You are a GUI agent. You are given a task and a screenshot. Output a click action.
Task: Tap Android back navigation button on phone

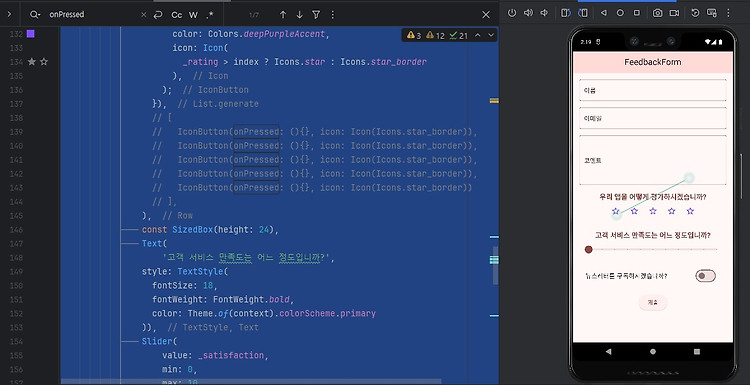pos(608,352)
